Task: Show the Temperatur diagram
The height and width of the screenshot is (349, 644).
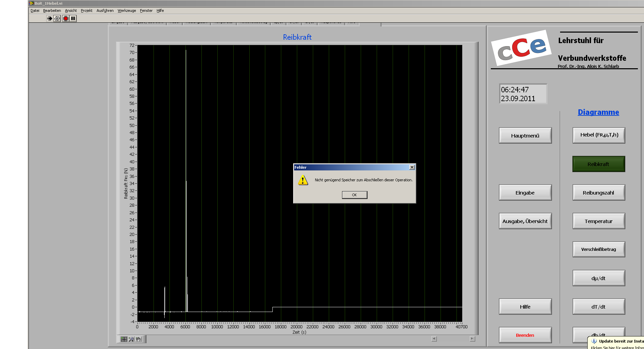Action: (599, 221)
